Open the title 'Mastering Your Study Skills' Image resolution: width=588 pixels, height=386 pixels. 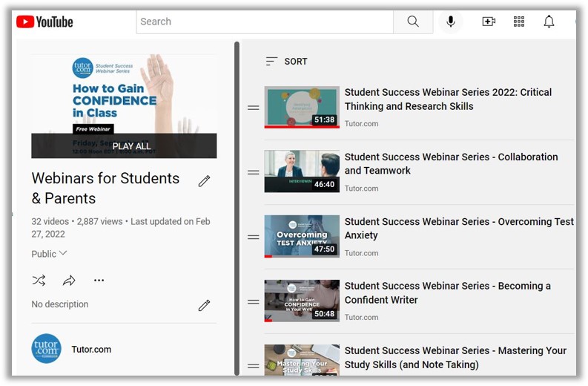(455, 358)
